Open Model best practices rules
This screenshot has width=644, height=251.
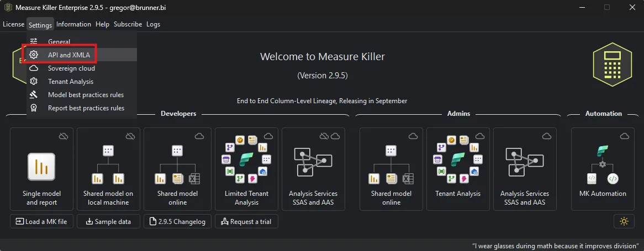coord(82,95)
